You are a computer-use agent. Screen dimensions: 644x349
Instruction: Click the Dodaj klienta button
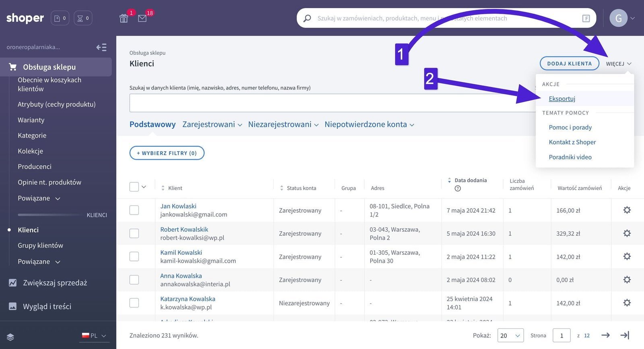point(569,64)
